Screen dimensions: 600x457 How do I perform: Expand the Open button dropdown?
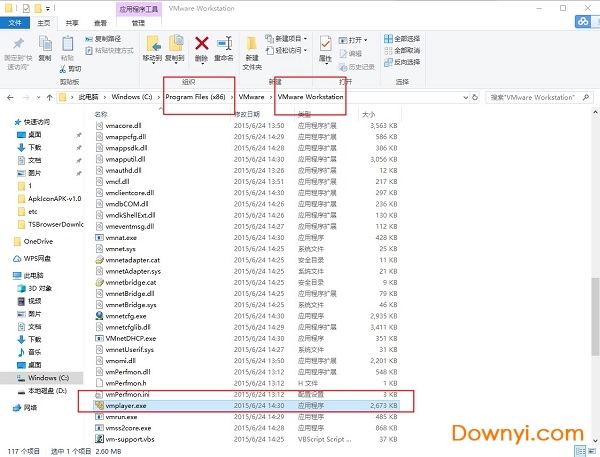pos(366,40)
